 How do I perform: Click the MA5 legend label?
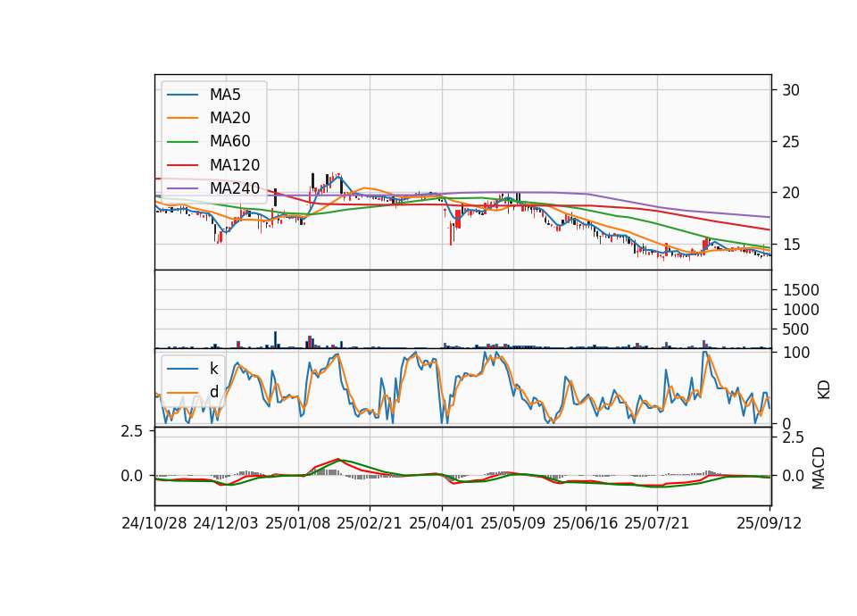pyautogui.click(x=225, y=95)
